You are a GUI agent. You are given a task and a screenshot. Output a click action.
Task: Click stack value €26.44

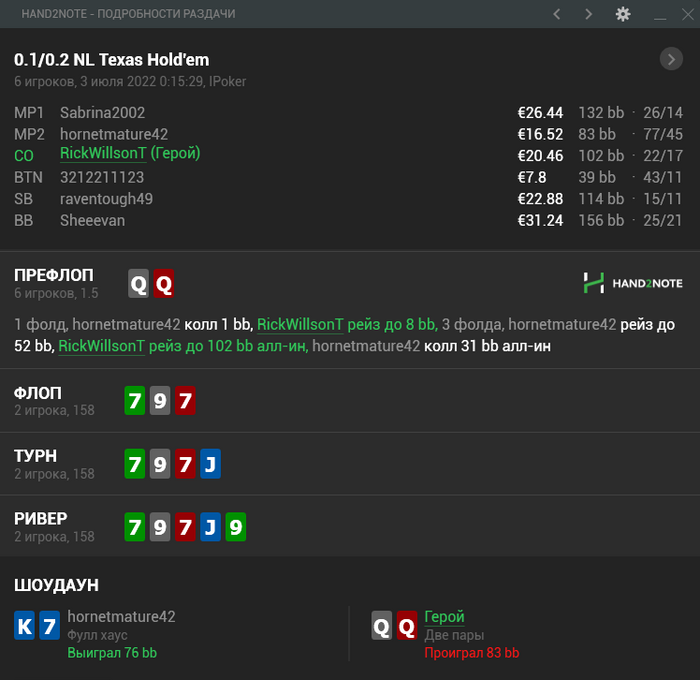point(540,113)
